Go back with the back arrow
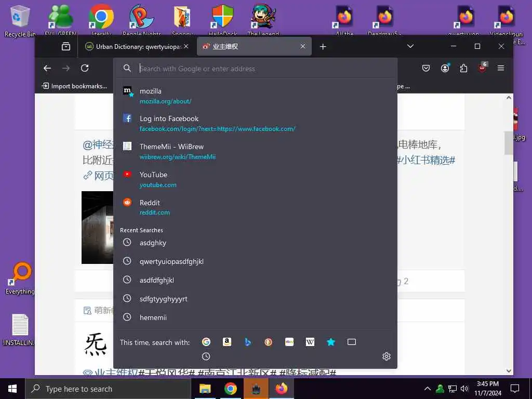Image resolution: width=532 pixels, height=399 pixels. (47, 68)
